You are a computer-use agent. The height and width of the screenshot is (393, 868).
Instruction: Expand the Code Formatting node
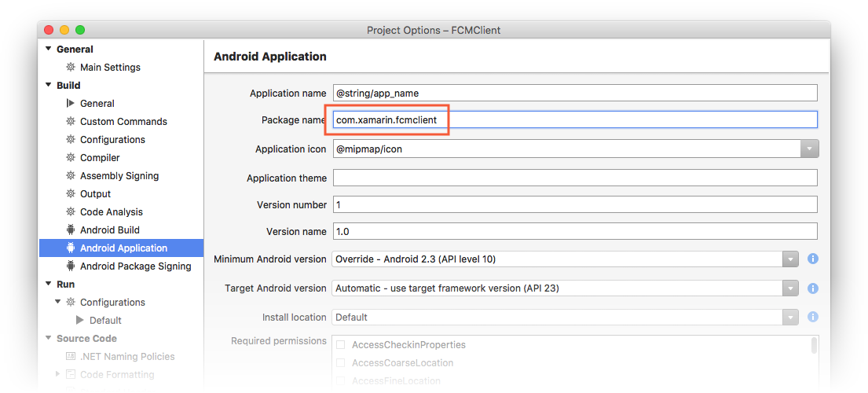pos(58,375)
